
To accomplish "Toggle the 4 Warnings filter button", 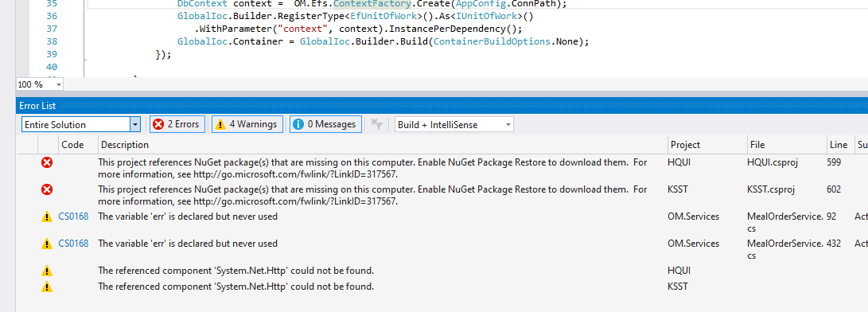I will point(247,124).
